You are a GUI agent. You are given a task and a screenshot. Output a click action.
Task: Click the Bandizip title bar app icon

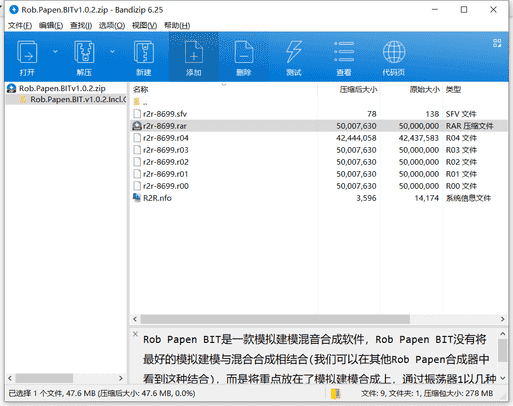pos(14,10)
